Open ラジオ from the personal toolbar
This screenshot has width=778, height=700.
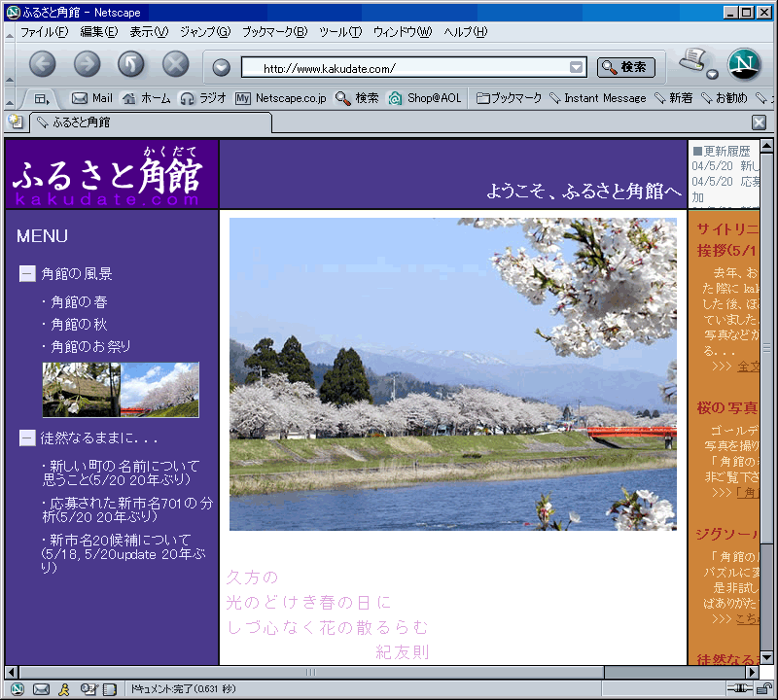click(203, 98)
